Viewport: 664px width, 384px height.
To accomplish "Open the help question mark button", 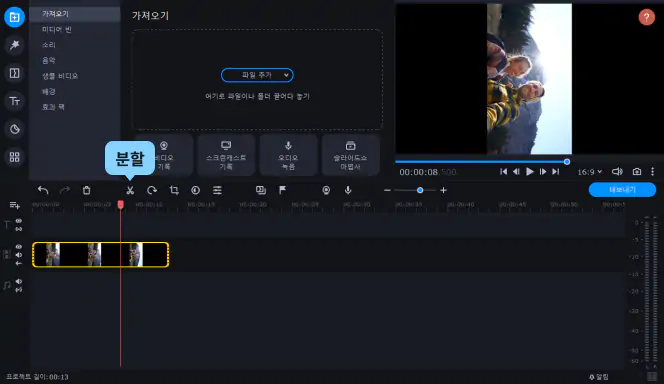I will (647, 17).
